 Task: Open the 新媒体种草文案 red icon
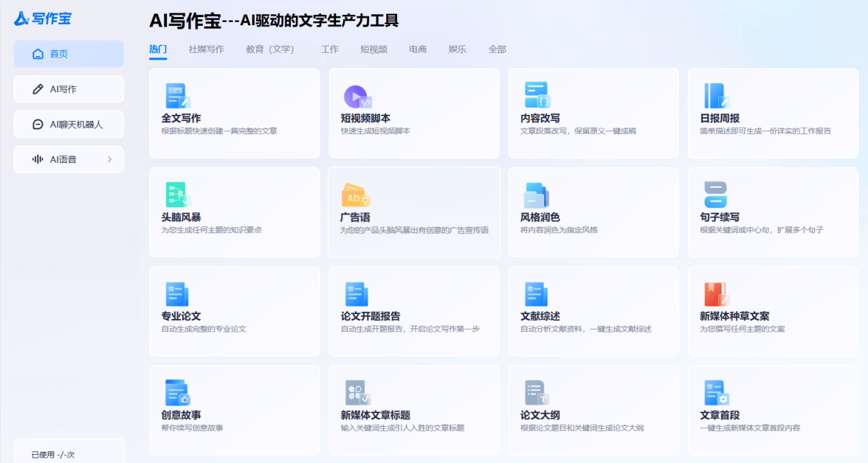click(716, 294)
